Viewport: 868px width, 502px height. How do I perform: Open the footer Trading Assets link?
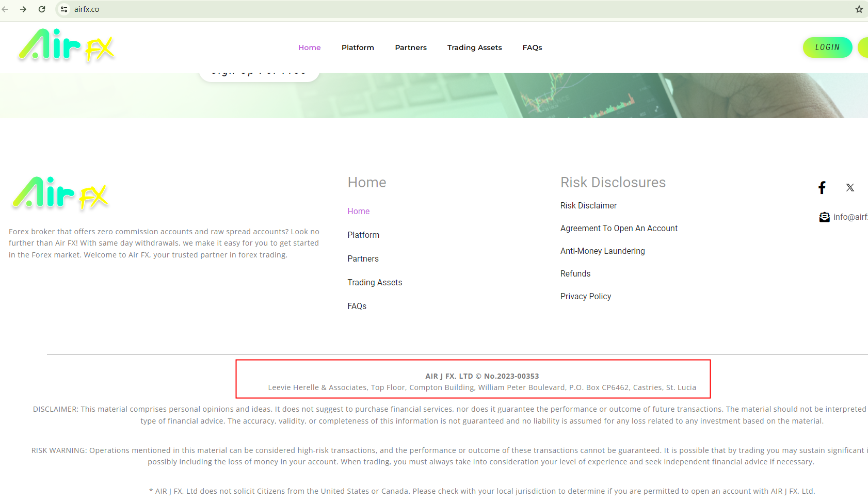pos(375,282)
